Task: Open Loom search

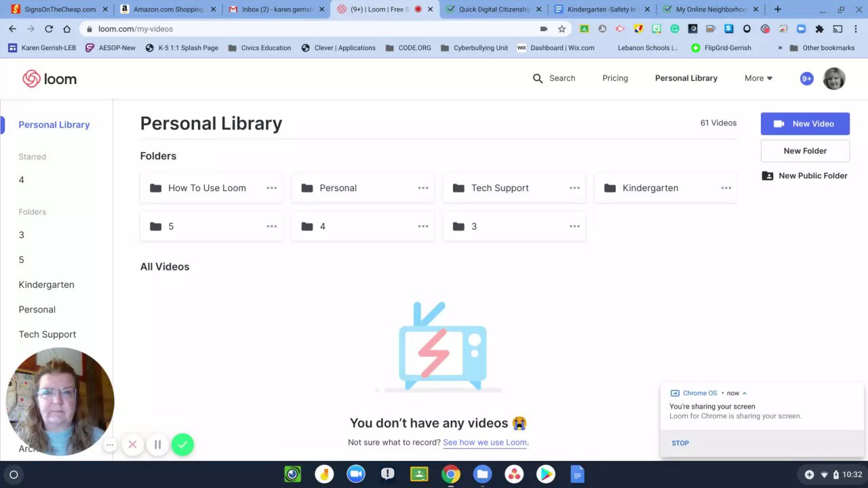Action: click(554, 78)
